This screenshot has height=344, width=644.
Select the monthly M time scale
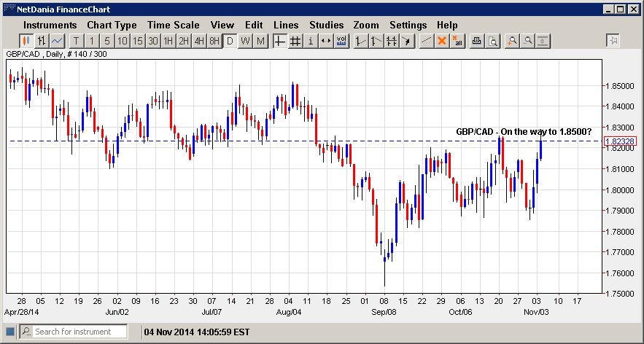tap(260, 41)
